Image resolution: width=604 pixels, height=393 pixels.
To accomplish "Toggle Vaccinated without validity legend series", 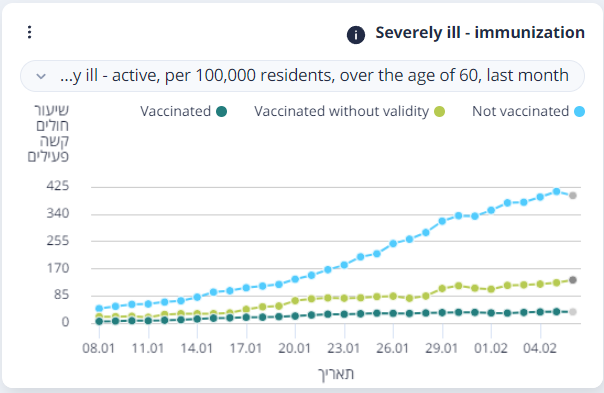I will tap(349, 112).
